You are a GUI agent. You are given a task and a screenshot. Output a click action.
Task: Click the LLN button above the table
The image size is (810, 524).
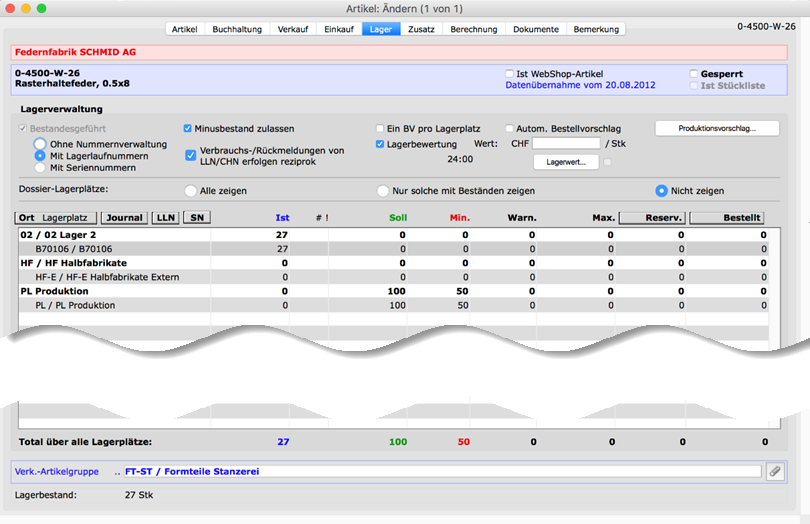(165, 217)
